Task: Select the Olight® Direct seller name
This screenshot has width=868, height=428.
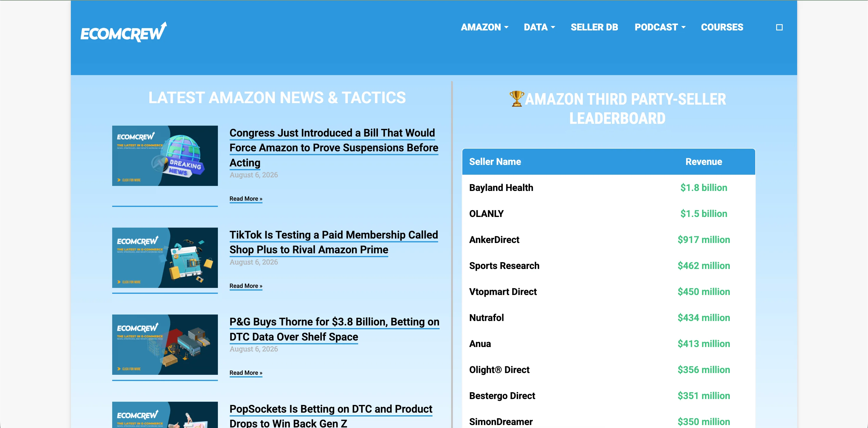Action: coord(499,370)
